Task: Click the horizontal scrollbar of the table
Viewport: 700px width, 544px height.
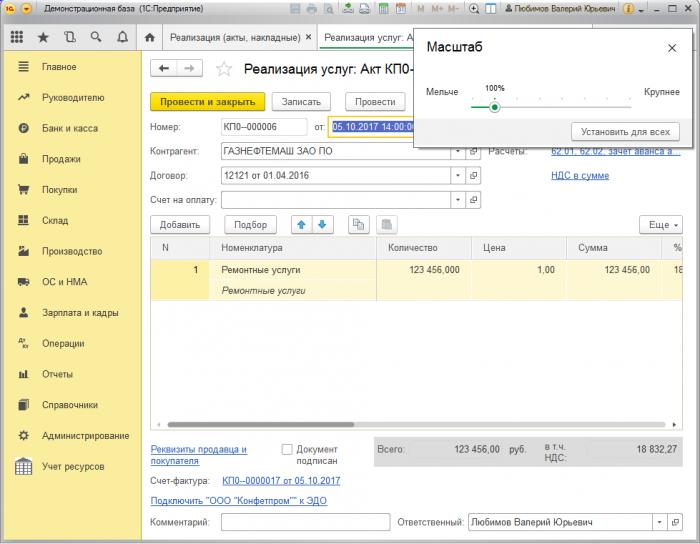Action: click(261, 424)
